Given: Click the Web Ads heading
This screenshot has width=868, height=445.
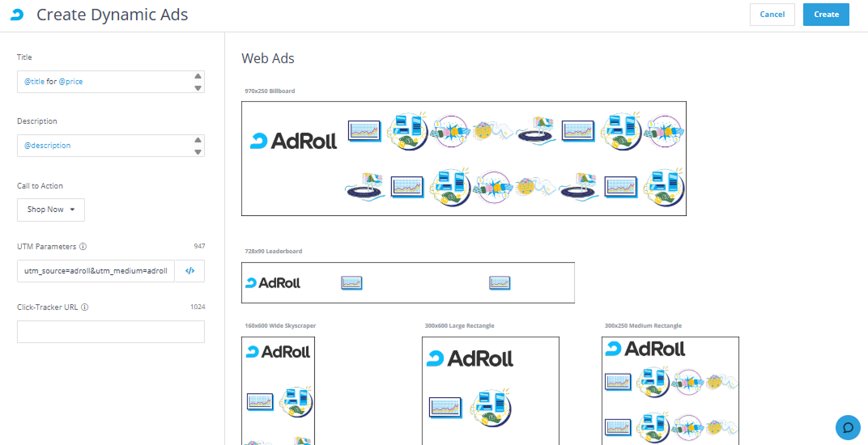Looking at the screenshot, I should (268, 58).
